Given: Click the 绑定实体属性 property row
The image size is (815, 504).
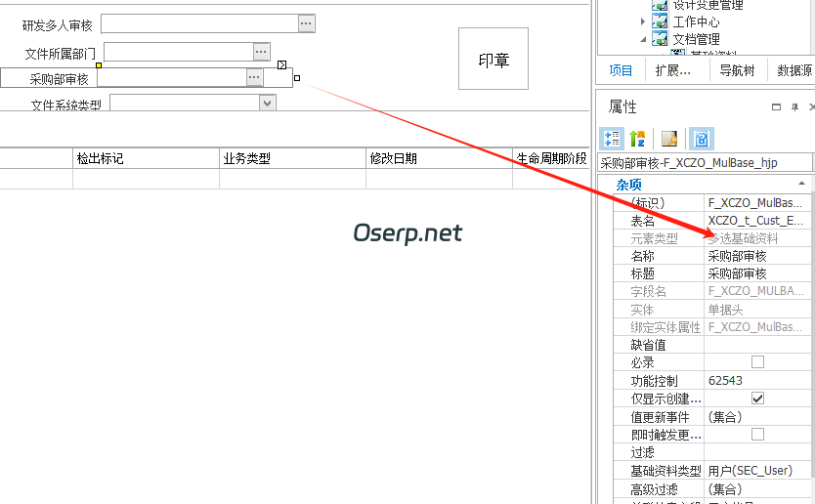Looking at the screenshot, I should [x=712, y=327].
